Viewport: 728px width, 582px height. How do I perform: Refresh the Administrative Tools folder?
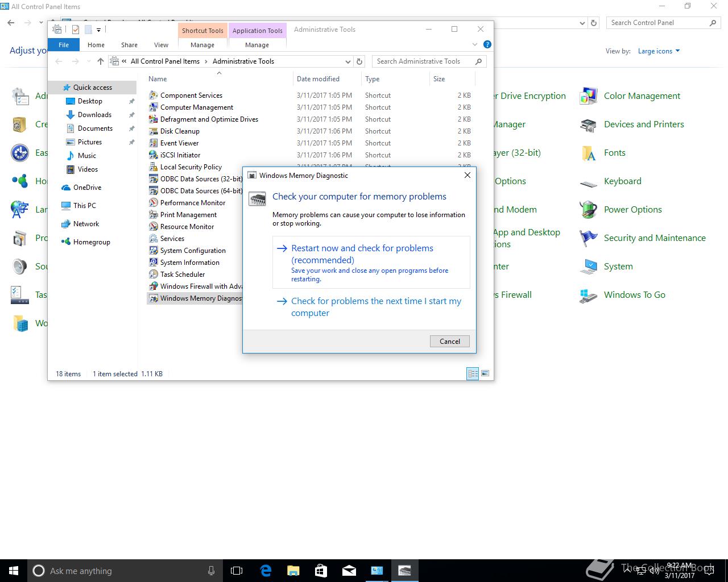coord(359,61)
